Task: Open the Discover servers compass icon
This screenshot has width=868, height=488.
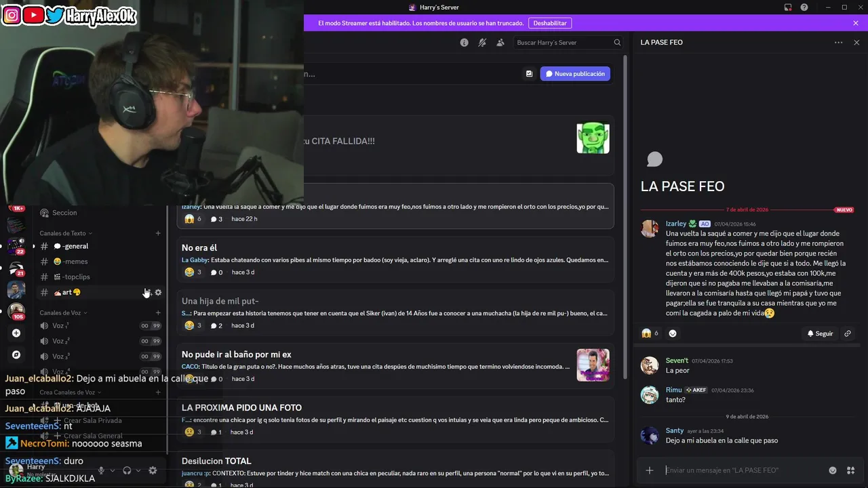Action: point(16,354)
